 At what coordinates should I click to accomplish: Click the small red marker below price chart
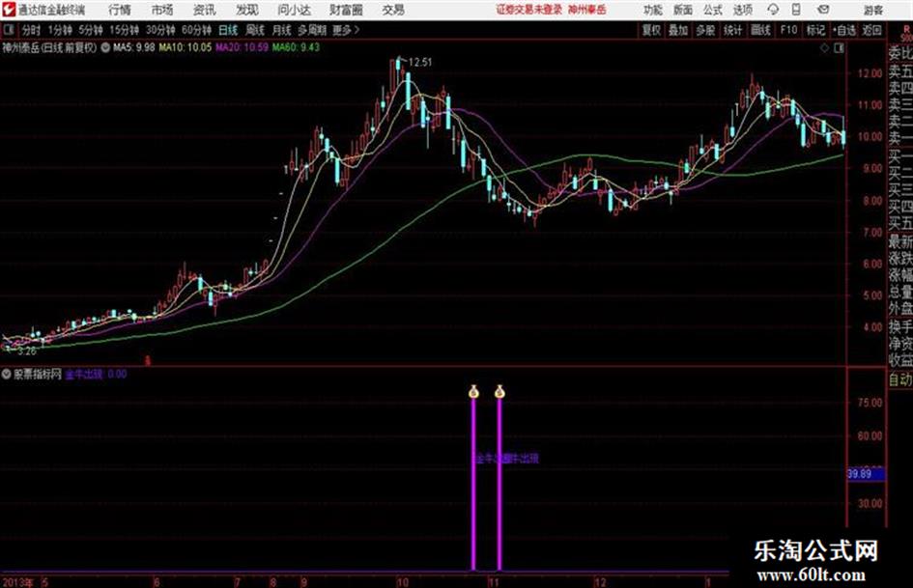pos(148,361)
